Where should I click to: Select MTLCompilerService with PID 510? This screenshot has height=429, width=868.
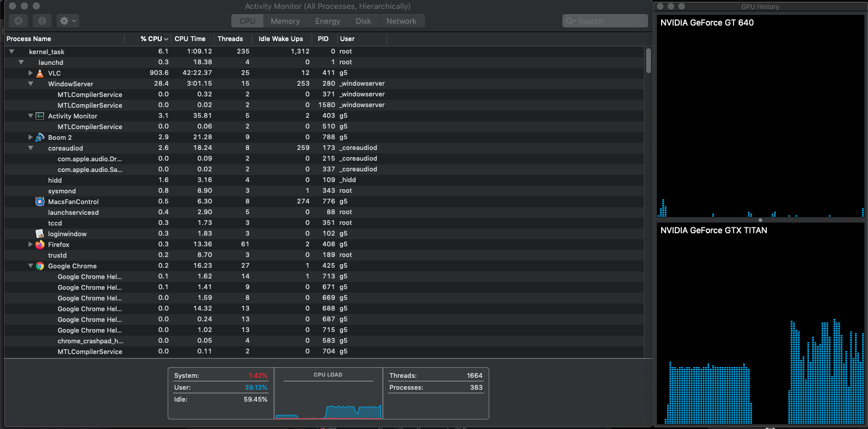pos(324,127)
